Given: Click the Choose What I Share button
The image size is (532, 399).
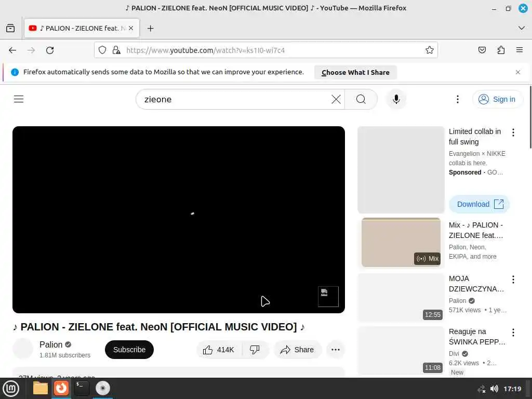Looking at the screenshot, I should pyautogui.click(x=355, y=72).
